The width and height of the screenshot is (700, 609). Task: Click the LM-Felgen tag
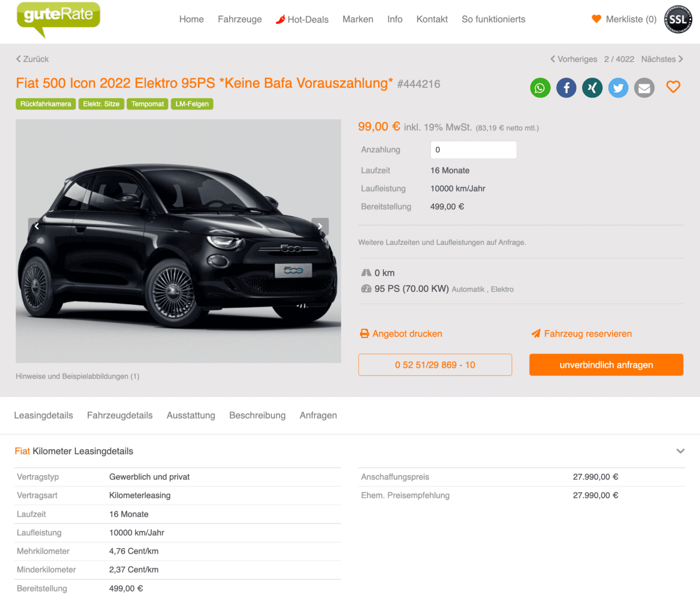[192, 104]
